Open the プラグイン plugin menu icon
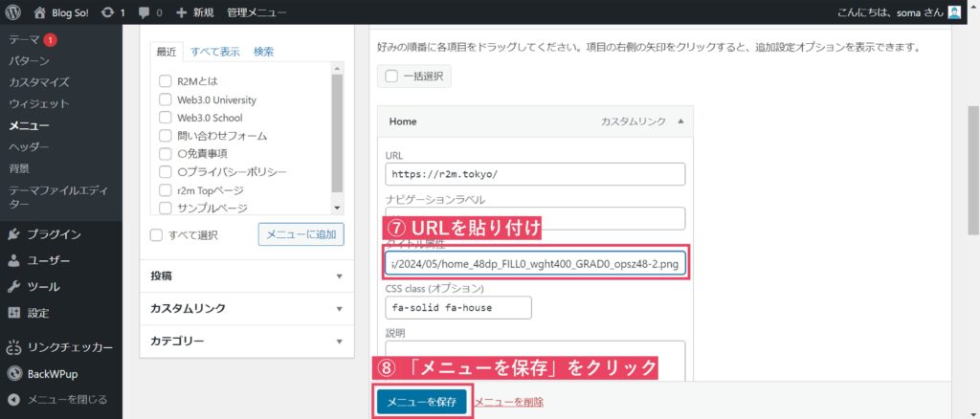Image resolution: width=980 pixels, height=419 pixels. (x=14, y=234)
